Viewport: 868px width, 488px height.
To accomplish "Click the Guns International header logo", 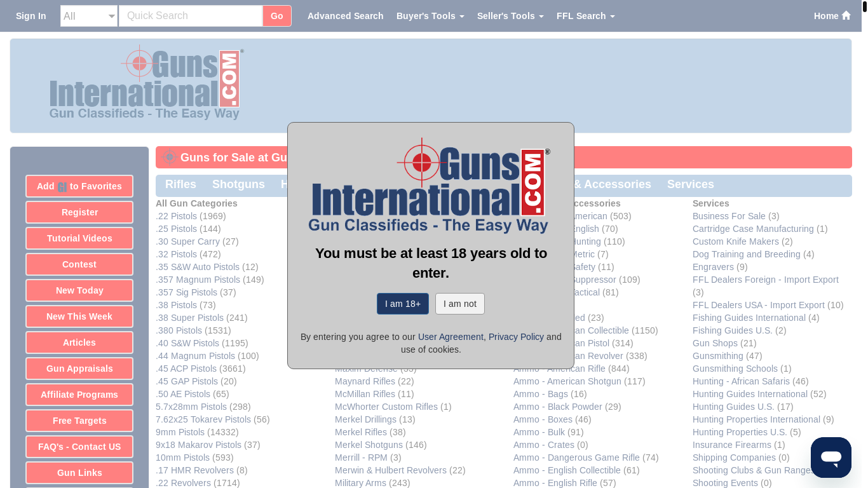I will pos(147,83).
